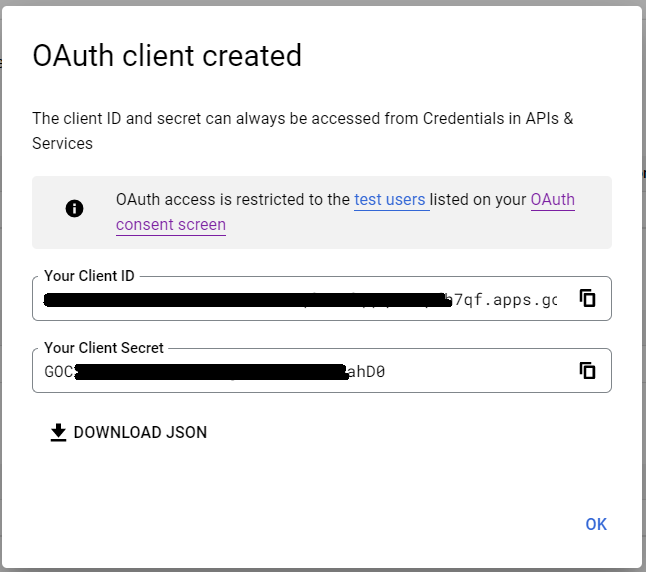Screen dimensions: 646x572
Task: Open the test users link
Action: pyautogui.click(x=390, y=199)
